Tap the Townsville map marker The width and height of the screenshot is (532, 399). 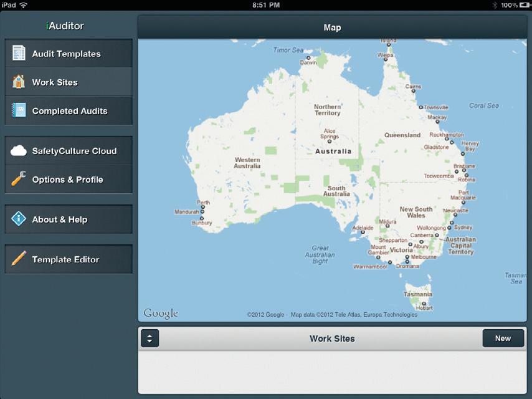pos(420,107)
